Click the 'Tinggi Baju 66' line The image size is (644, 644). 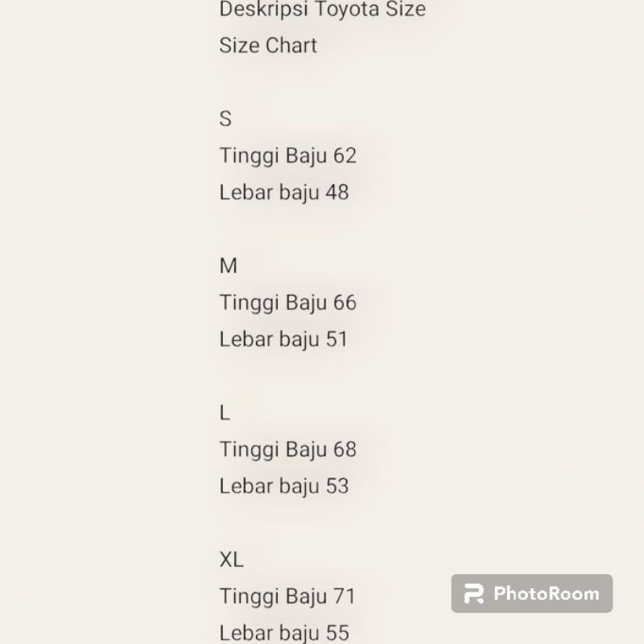coord(287,303)
